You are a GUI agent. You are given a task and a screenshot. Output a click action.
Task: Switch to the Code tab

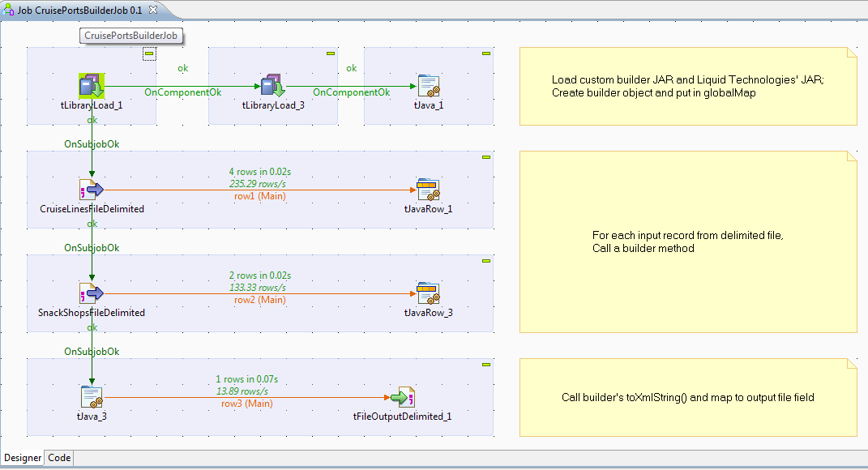coord(58,458)
